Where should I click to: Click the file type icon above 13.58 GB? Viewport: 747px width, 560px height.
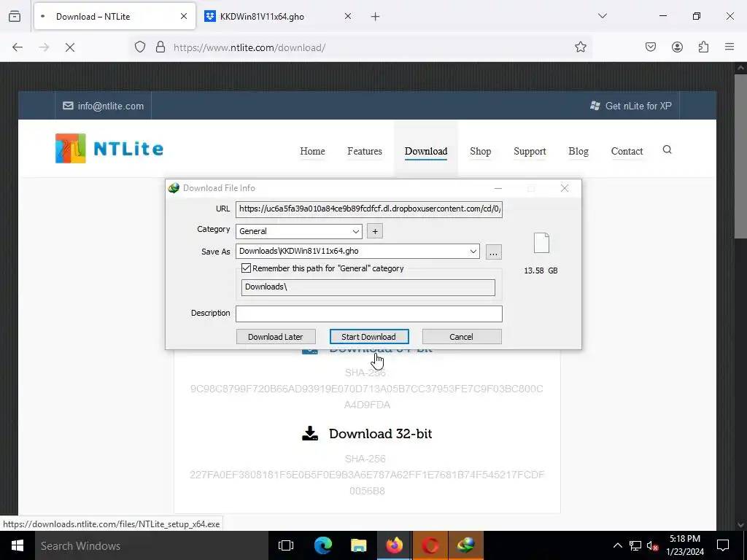[x=541, y=243]
